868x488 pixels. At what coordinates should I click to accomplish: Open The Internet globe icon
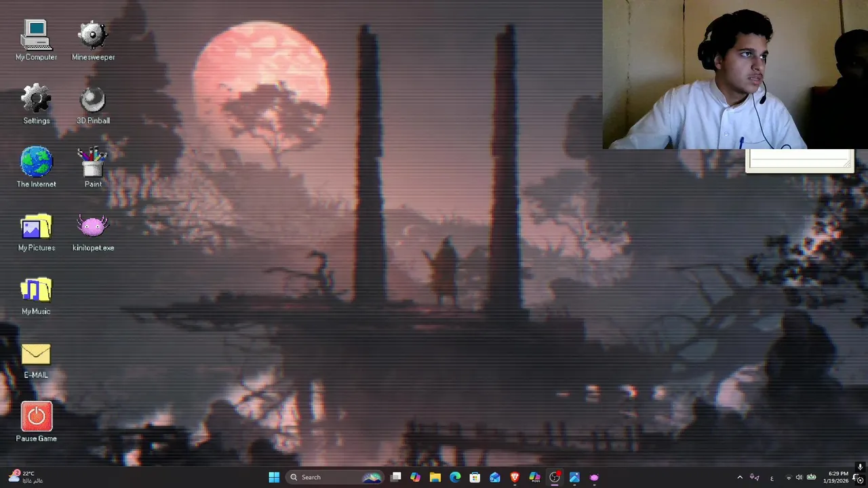36,168
